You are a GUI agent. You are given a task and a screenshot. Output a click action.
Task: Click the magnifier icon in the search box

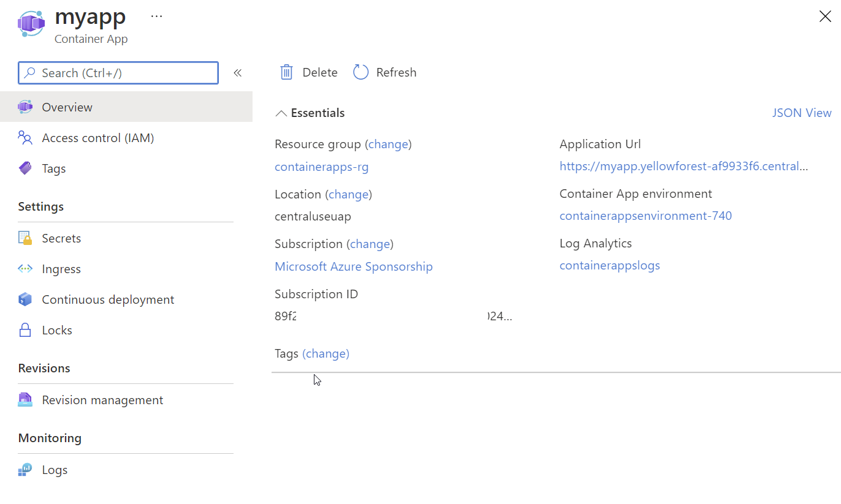29,73
